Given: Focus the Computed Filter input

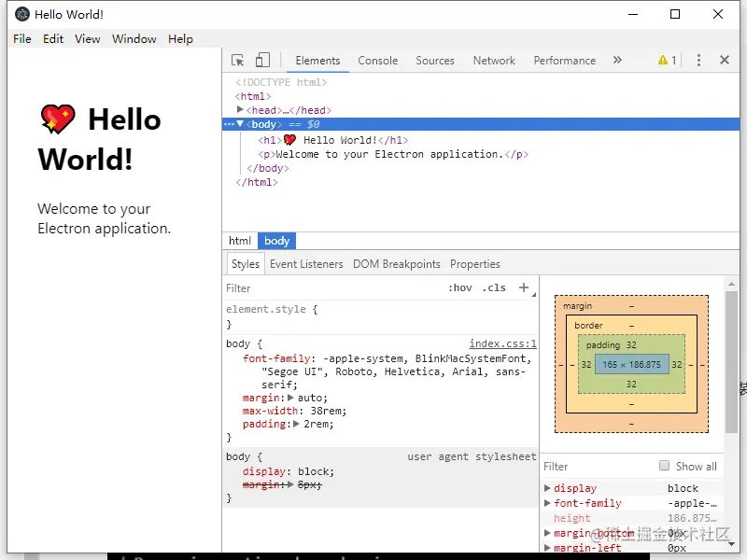Looking at the screenshot, I should click(598, 466).
